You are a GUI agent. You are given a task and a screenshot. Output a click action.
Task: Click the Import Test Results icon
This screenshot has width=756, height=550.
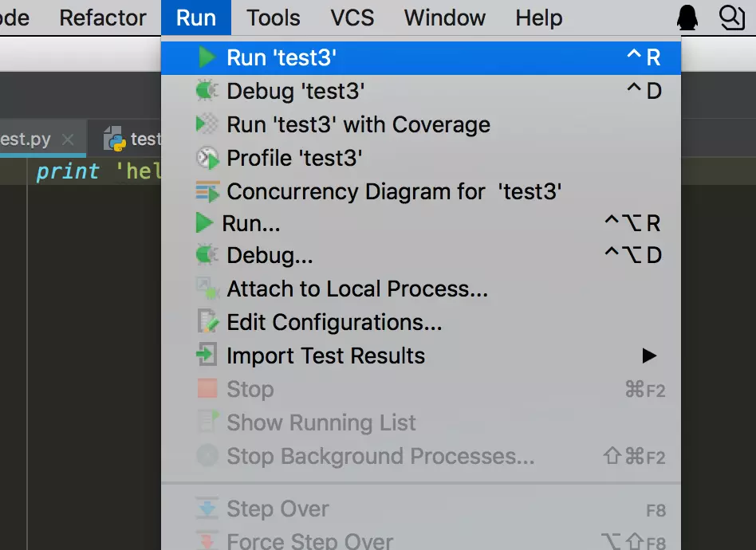207,356
